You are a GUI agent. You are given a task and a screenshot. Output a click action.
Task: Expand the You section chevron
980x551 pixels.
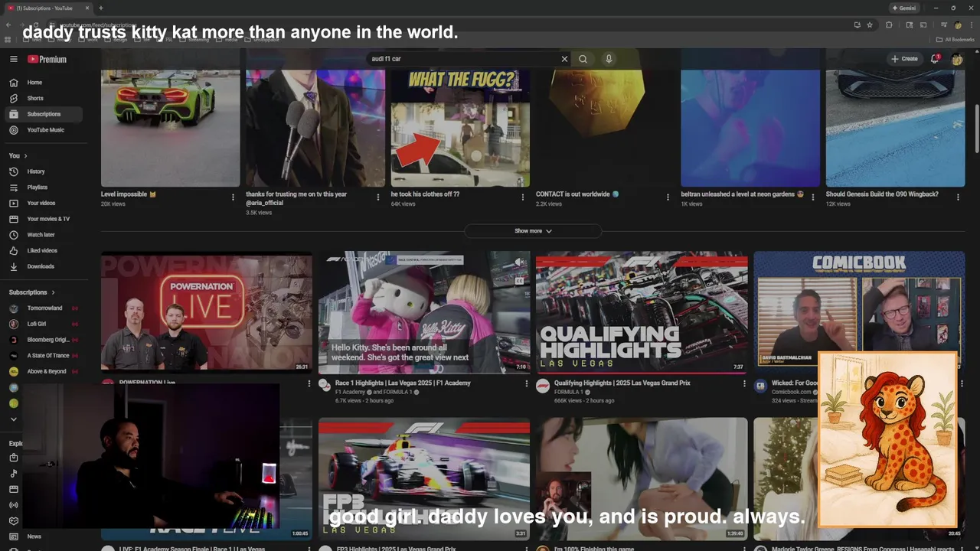[25, 156]
